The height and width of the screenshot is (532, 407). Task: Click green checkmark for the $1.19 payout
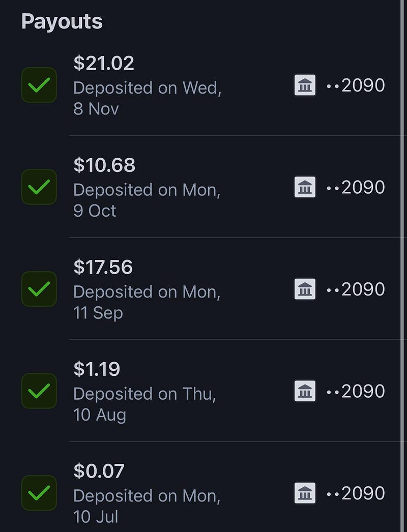tap(39, 391)
